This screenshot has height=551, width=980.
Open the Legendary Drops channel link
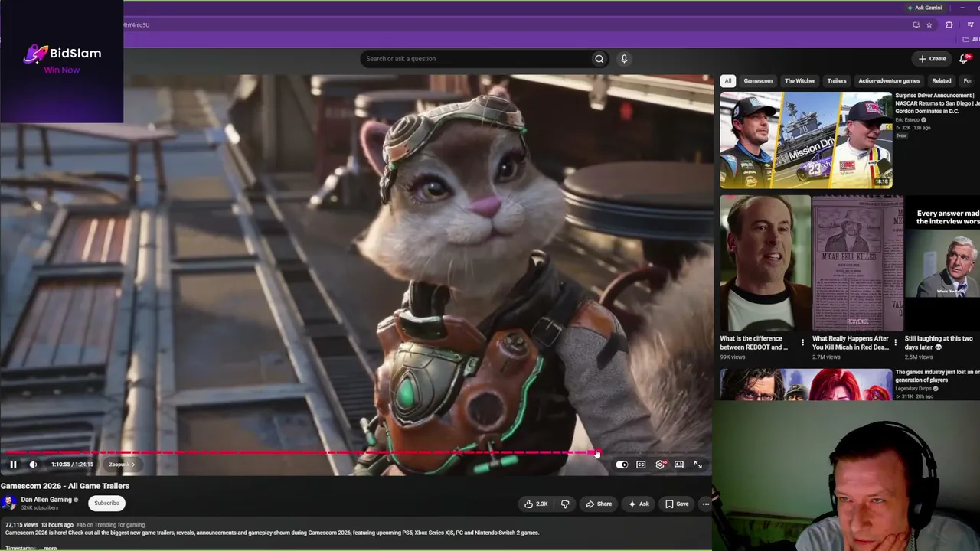[x=914, y=389]
